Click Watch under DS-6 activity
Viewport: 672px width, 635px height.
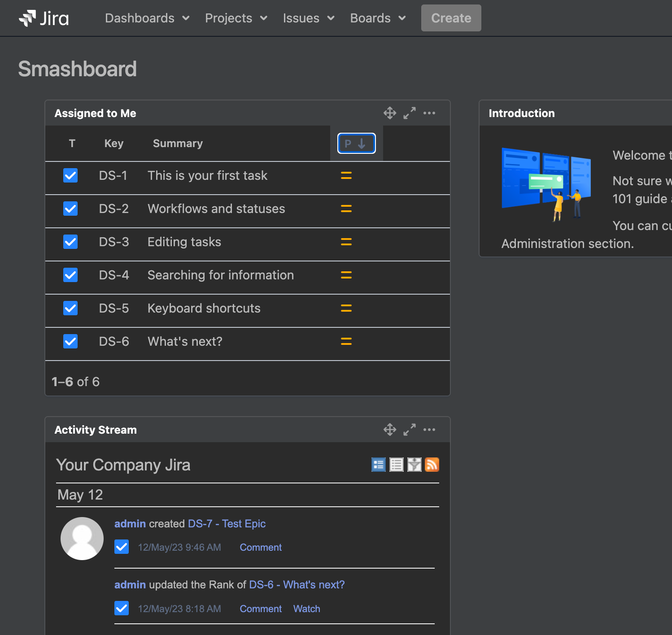coord(307,609)
